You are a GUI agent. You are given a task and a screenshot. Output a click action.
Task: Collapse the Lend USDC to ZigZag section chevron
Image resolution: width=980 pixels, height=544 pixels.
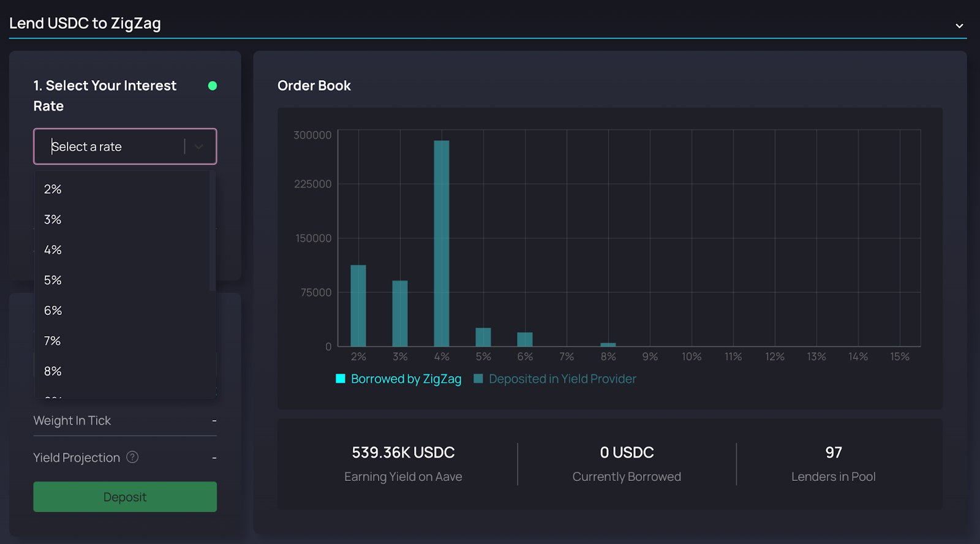pyautogui.click(x=959, y=26)
